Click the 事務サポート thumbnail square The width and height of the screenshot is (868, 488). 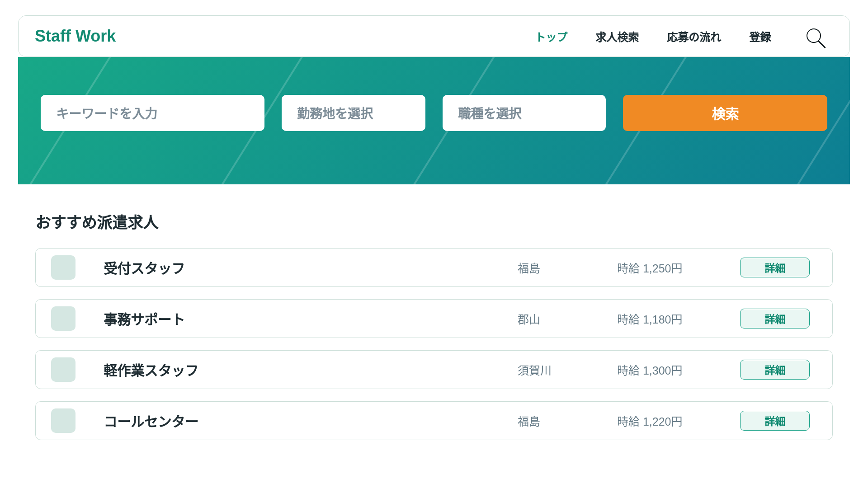coord(63,319)
